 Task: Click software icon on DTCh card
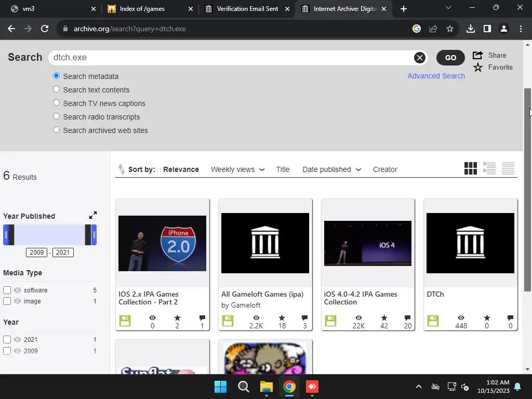(x=433, y=321)
